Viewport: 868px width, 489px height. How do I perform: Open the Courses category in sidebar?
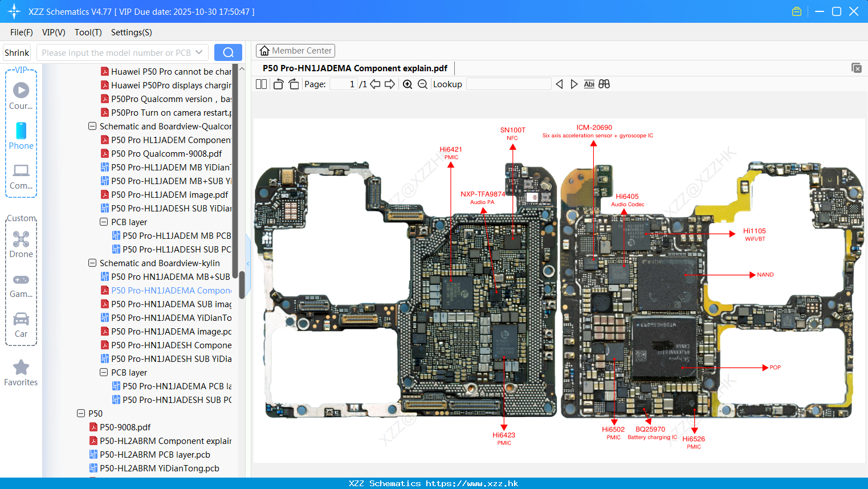[21, 96]
